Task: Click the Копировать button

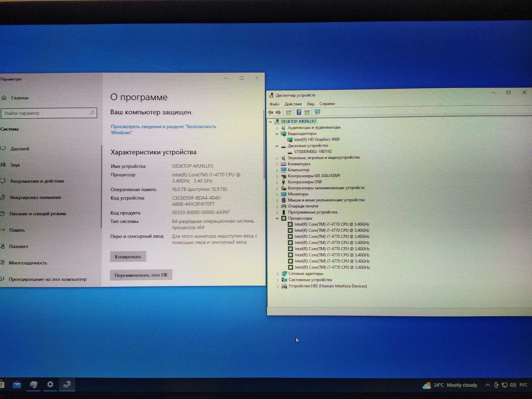Action: 128,257
